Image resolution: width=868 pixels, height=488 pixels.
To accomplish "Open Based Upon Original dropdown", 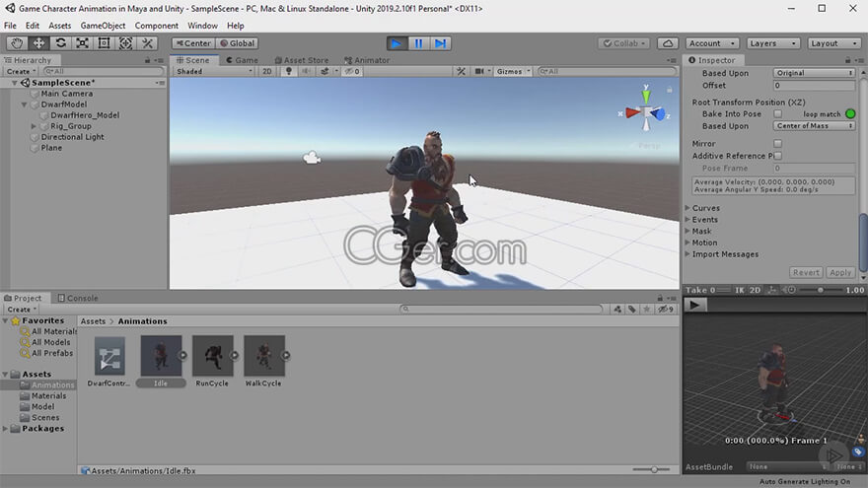I will (814, 73).
